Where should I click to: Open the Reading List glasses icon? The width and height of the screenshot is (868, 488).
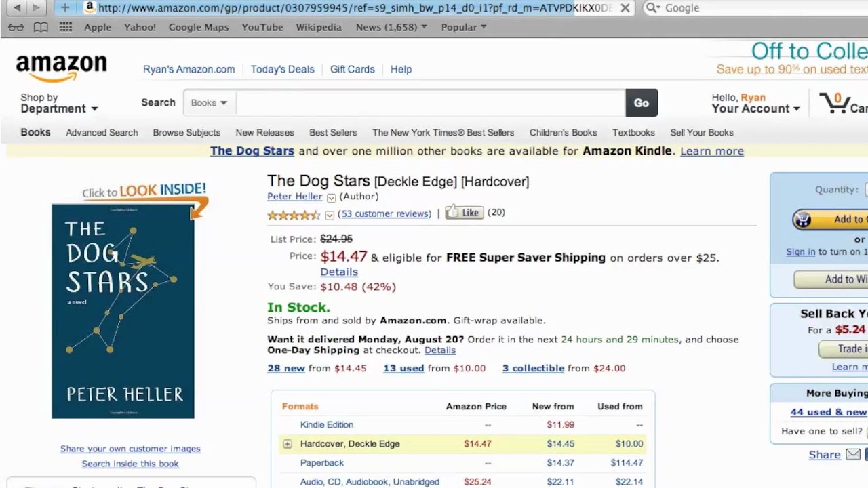click(x=16, y=27)
